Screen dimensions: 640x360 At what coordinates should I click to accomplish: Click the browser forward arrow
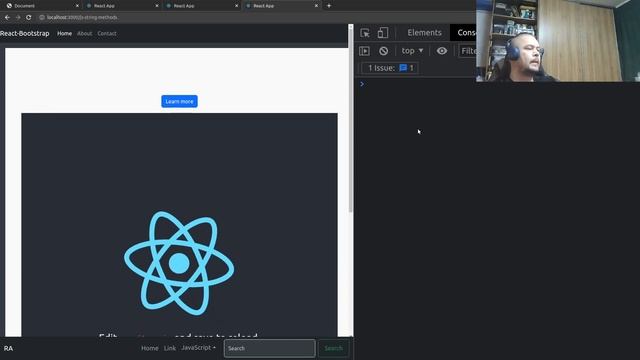(18, 18)
